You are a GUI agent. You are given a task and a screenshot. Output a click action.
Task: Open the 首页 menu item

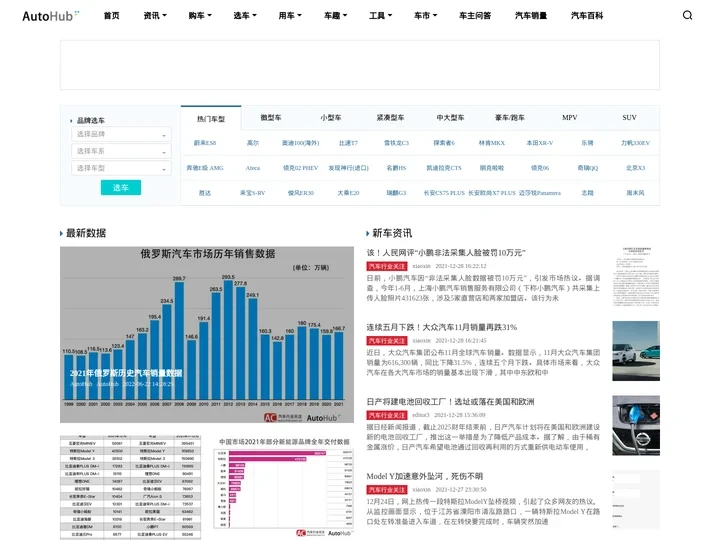coord(112,16)
